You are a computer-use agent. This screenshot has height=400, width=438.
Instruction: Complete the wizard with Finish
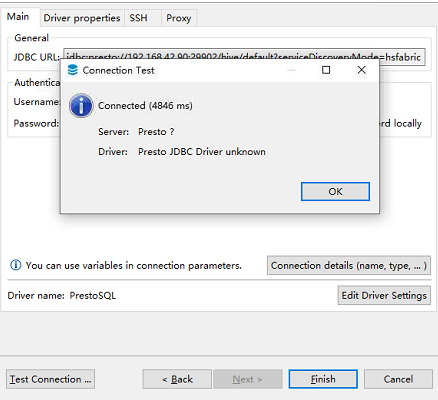point(323,379)
